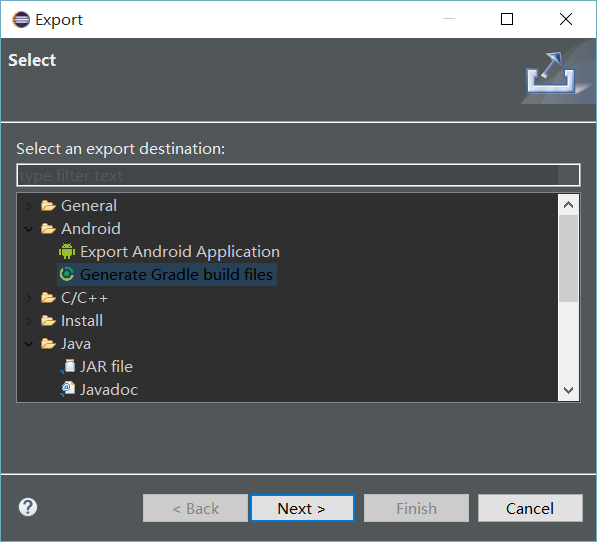
Task: Expand the General category
Action: point(29,206)
